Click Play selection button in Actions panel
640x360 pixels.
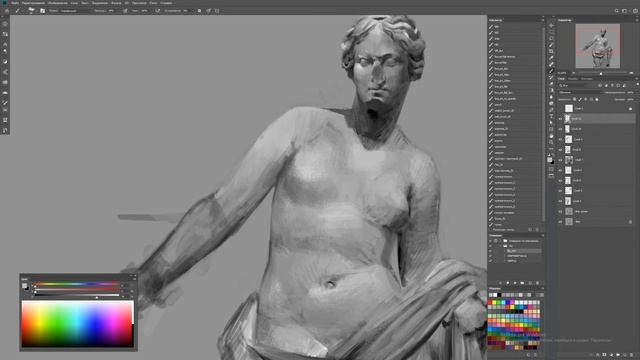pyautogui.click(x=515, y=283)
